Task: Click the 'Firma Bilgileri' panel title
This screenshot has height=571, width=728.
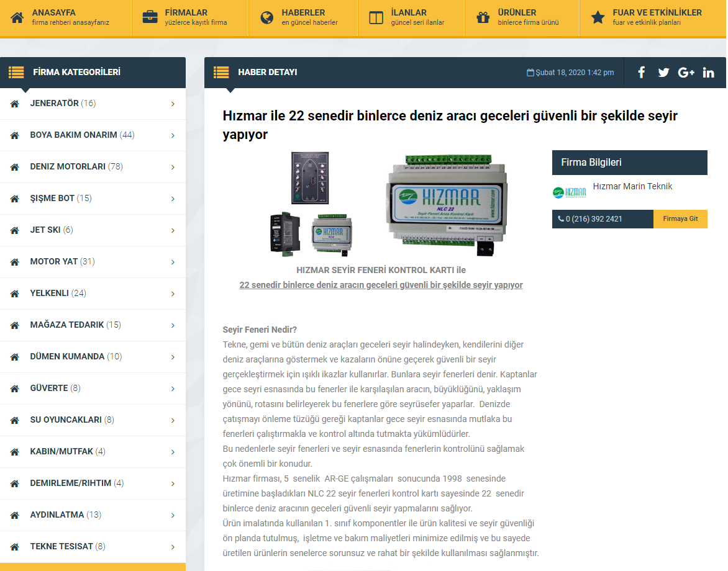Action: click(x=591, y=163)
